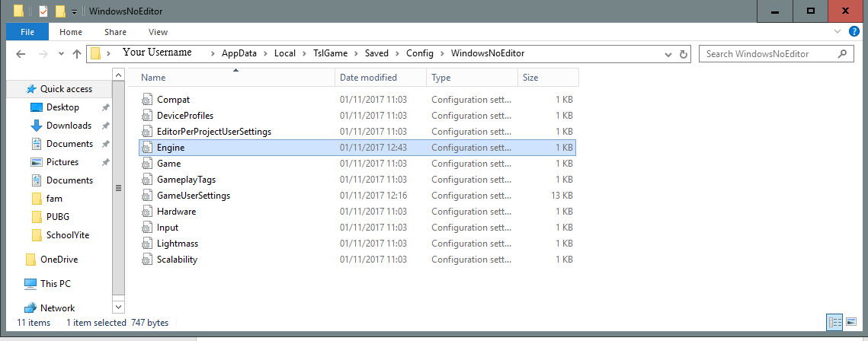Select the DeviceProfiles file
This screenshot has width=868, height=341.
coord(357,116)
